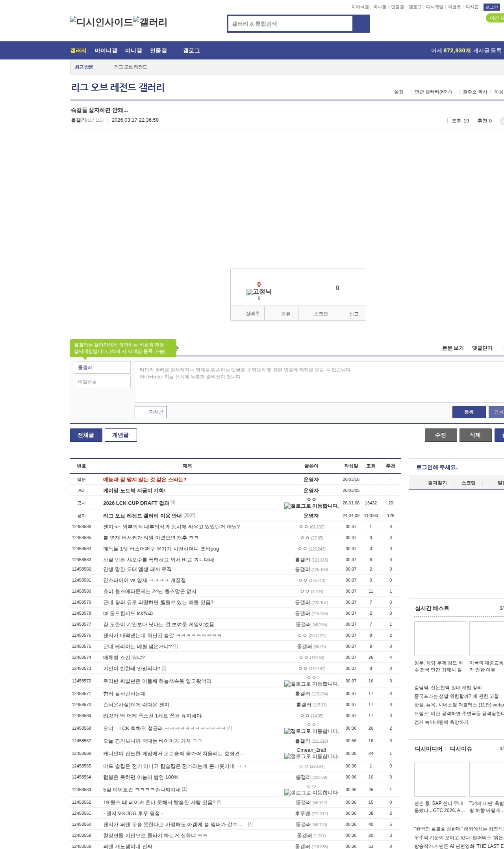Select 마이너갤 in the blue navigation bar
504x849 pixels.
click(106, 50)
